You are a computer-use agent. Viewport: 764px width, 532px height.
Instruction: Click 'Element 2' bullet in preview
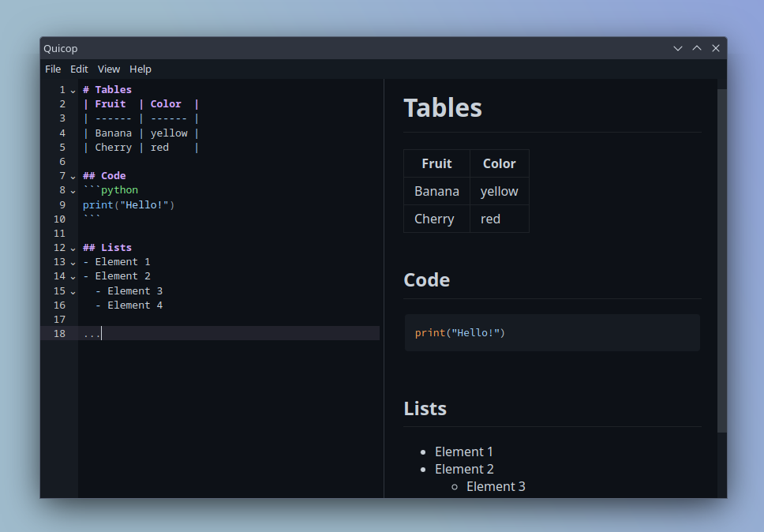pos(464,469)
